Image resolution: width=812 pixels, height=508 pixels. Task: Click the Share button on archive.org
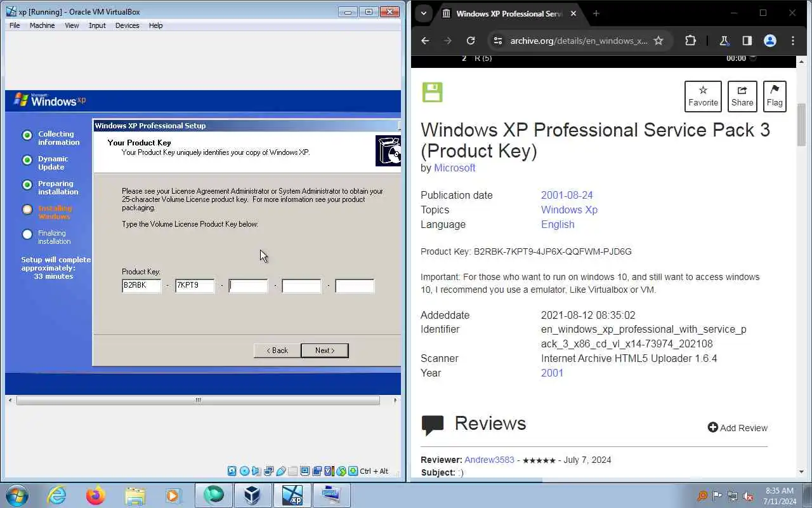[x=742, y=97]
